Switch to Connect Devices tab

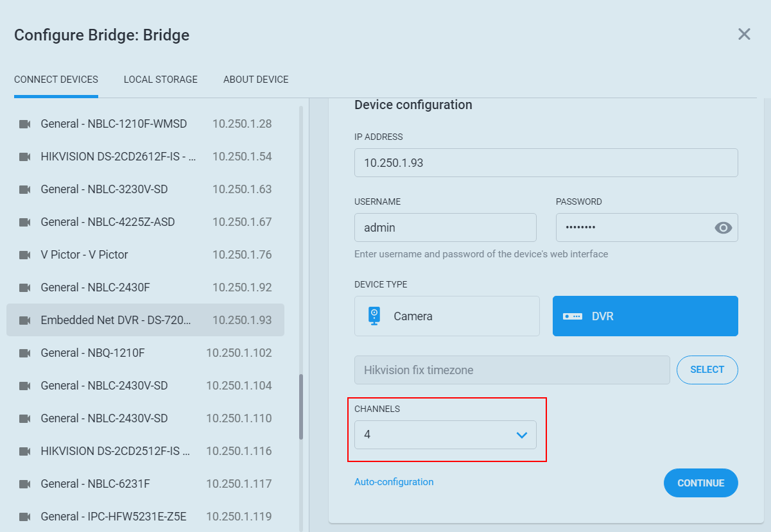[x=56, y=80]
